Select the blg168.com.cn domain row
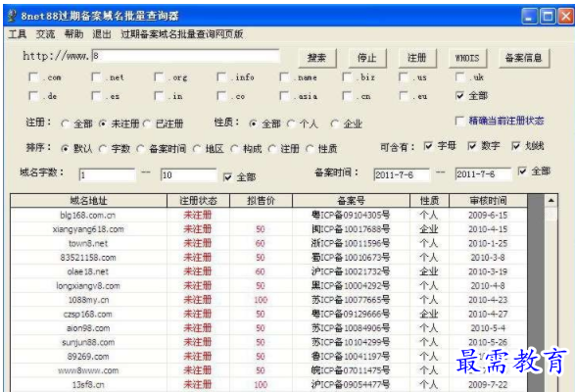Image resolution: width=575 pixels, height=392 pixels. pyautogui.click(x=268, y=215)
